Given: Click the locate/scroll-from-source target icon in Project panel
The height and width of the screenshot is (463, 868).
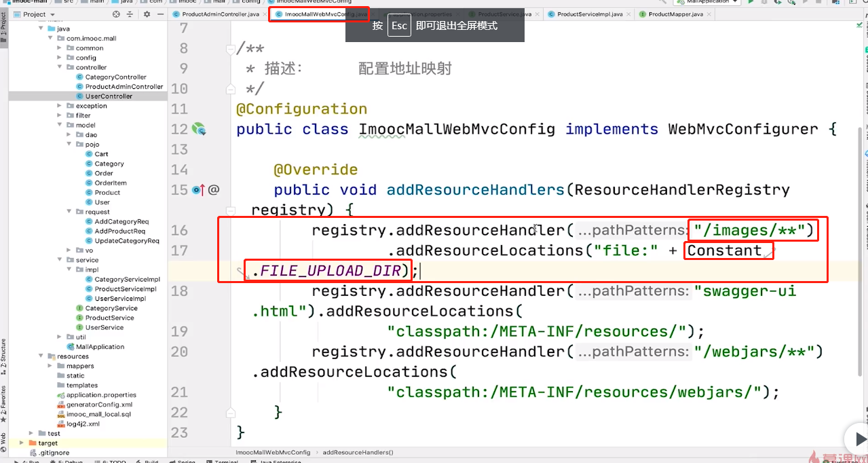Looking at the screenshot, I should [x=115, y=14].
